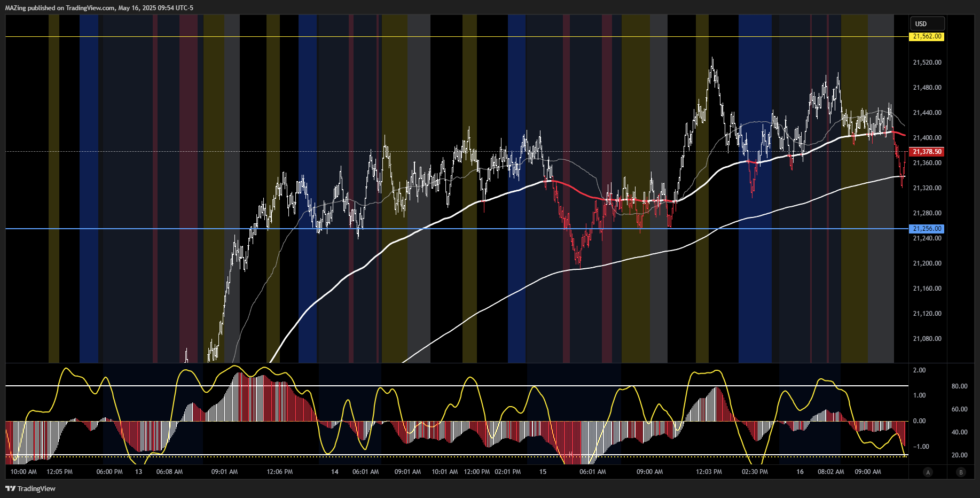980x498 pixels.
Task: Click the 0.00 indicator scale value
Action: (920, 421)
